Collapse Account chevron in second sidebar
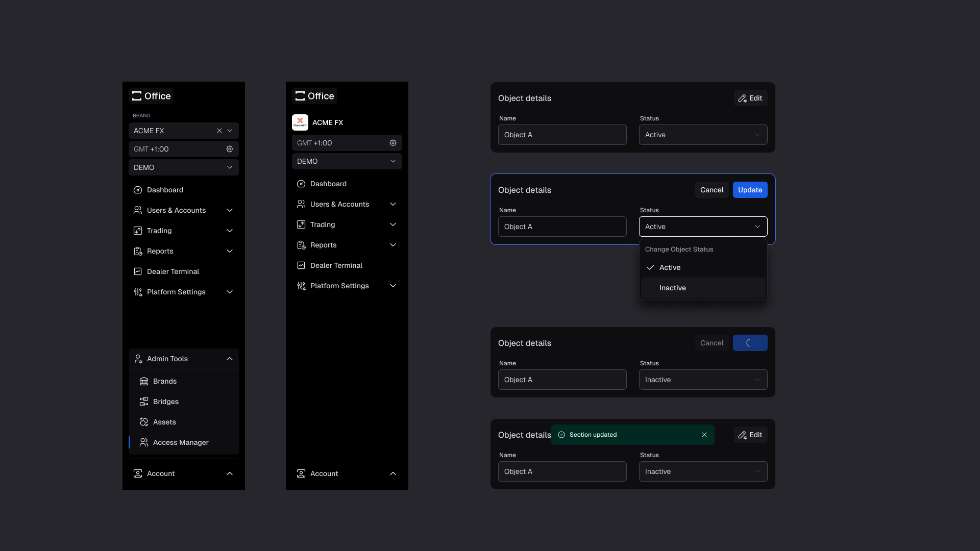Screen dimensions: 980x551 pos(393,473)
